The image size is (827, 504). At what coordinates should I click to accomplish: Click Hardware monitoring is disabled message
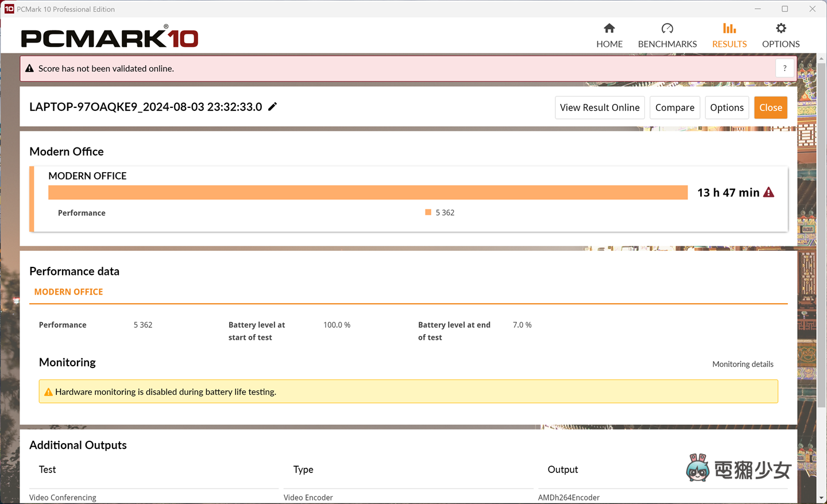pyautogui.click(x=165, y=392)
